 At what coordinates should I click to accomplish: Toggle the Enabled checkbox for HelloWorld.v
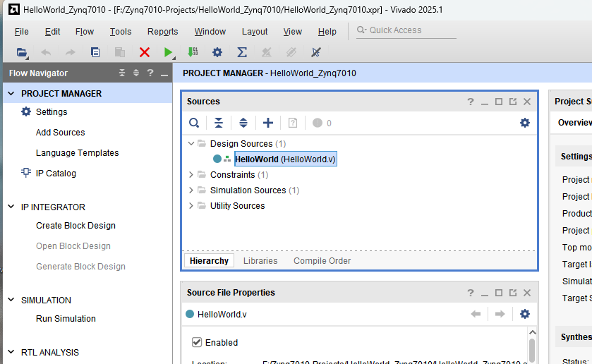pyautogui.click(x=197, y=342)
